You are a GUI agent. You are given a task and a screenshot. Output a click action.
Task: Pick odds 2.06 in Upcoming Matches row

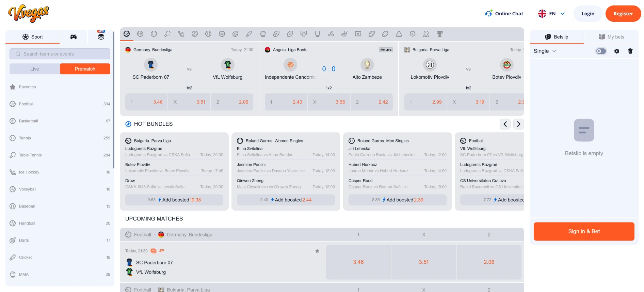[489, 262]
